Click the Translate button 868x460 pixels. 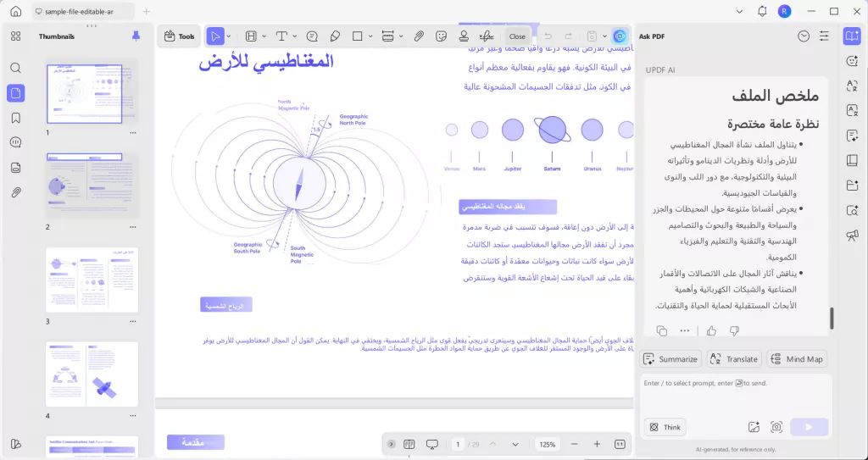734,358
